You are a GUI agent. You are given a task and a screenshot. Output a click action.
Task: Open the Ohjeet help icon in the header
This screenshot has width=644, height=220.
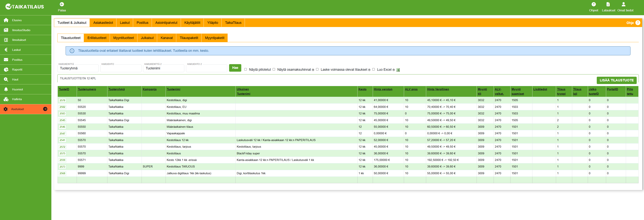click(x=594, y=4)
